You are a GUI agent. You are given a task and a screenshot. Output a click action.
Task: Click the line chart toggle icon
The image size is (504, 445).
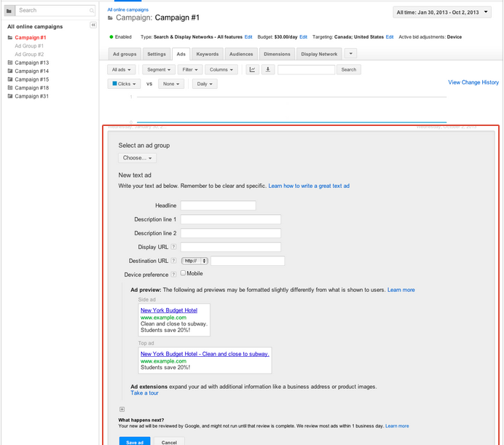pos(253,70)
